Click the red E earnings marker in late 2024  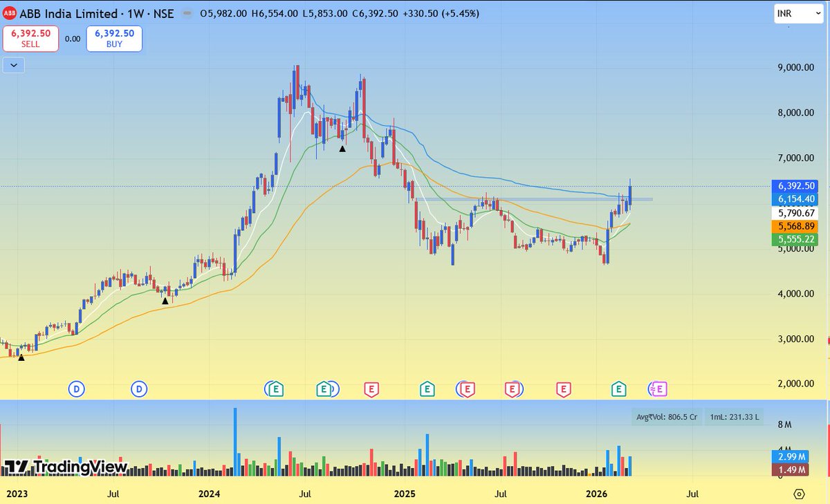click(371, 390)
